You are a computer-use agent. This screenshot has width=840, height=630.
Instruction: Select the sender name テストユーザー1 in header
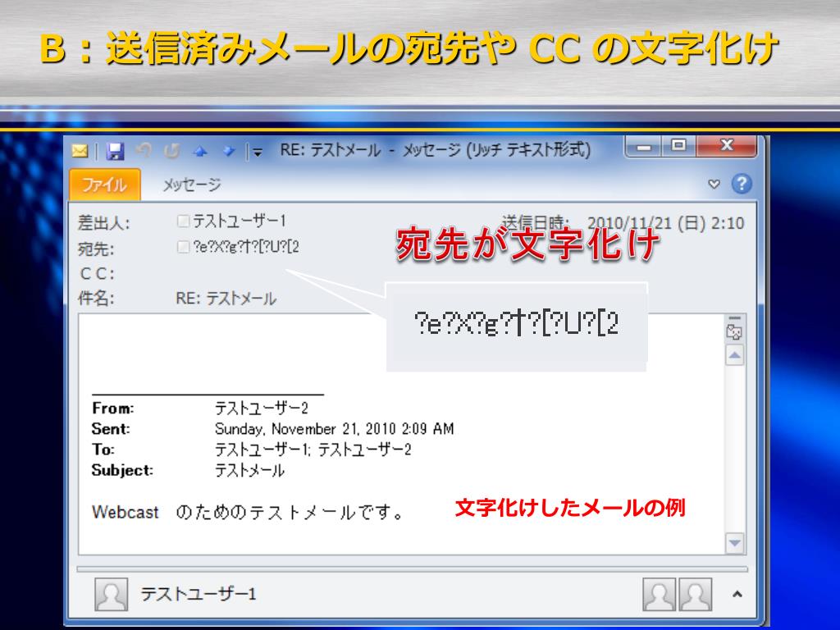point(240,221)
